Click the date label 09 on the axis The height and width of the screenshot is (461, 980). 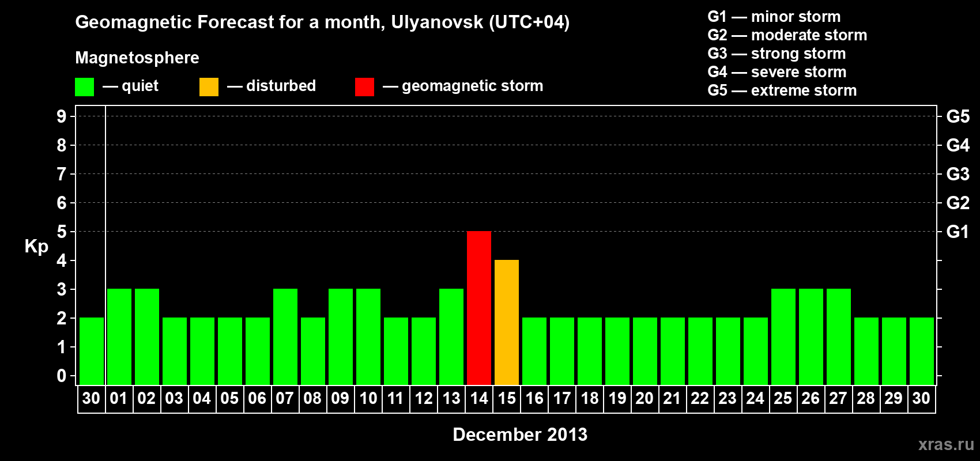click(x=340, y=398)
